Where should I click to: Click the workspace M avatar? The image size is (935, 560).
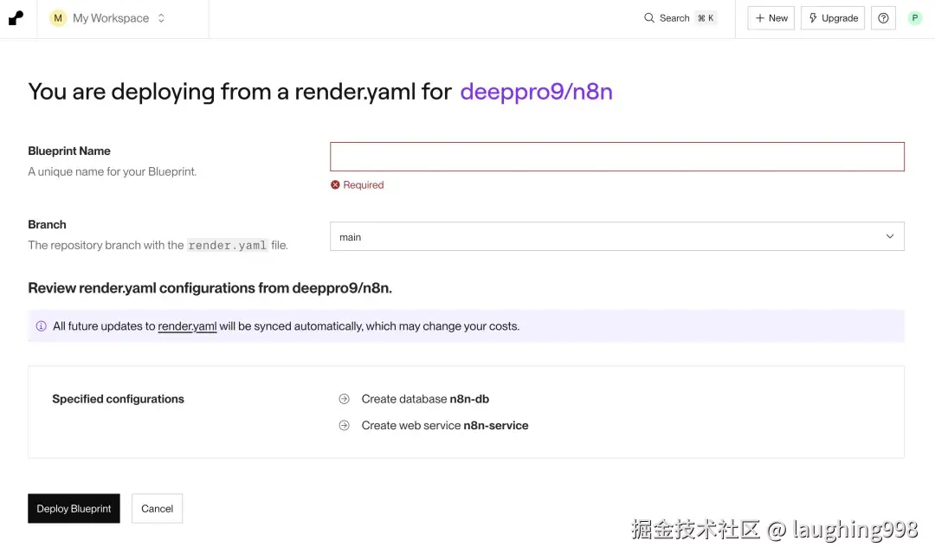point(58,18)
